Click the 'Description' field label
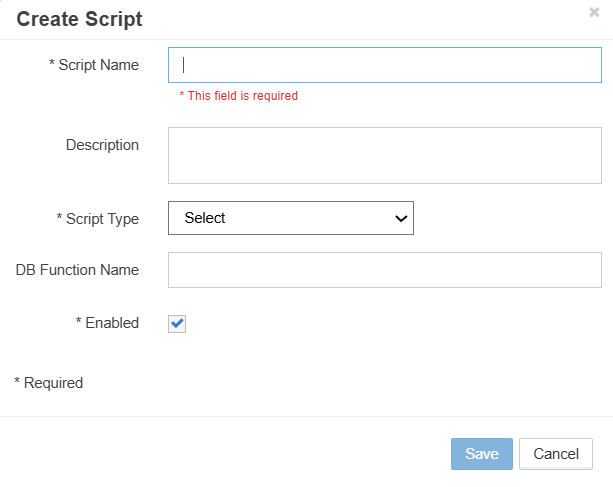This screenshot has height=487, width=613. pyautogui.click(x=102, y=145)
